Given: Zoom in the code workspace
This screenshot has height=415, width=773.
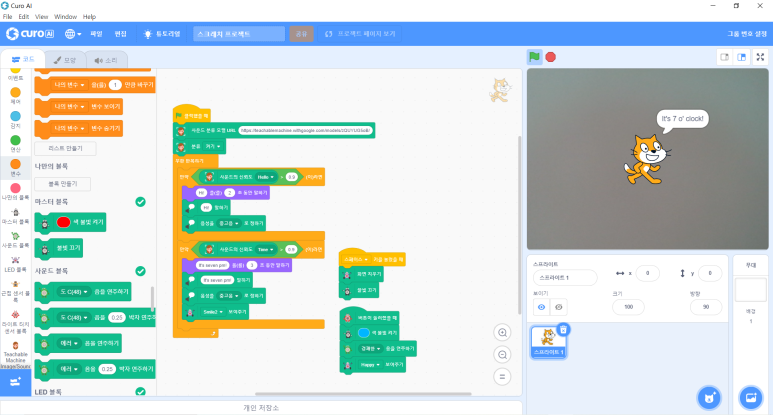Looking at the screenshot, I should [502, 332].
